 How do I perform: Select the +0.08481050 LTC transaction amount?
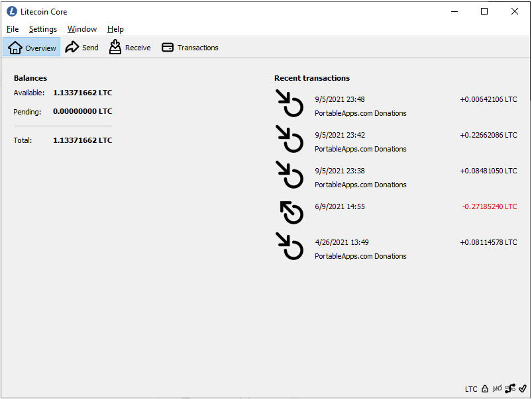pos(488,171)
